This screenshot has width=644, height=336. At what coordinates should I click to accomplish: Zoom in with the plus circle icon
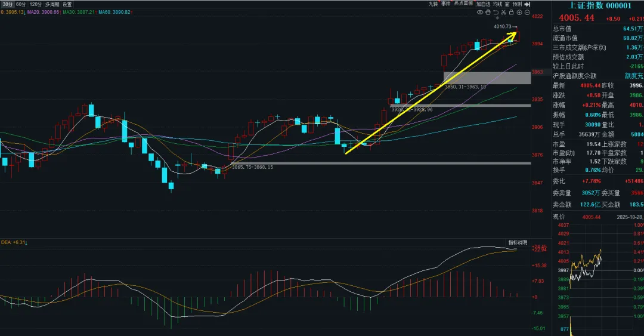(519, 13)
